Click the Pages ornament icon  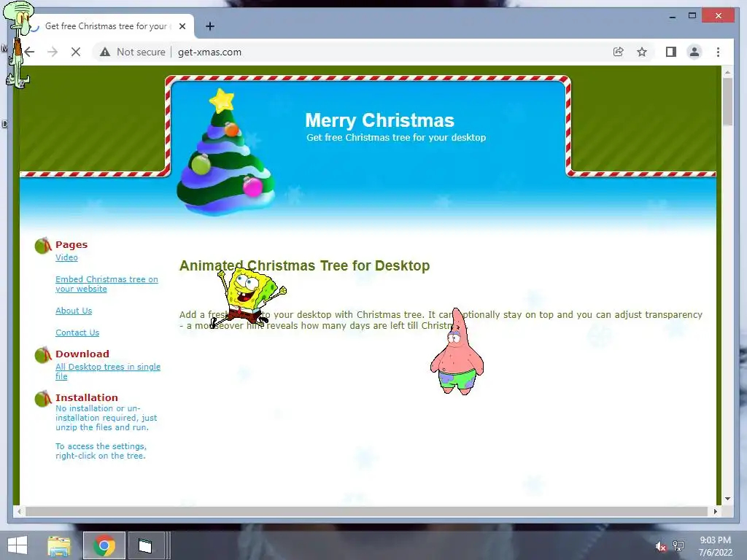(x=43, y=245)
